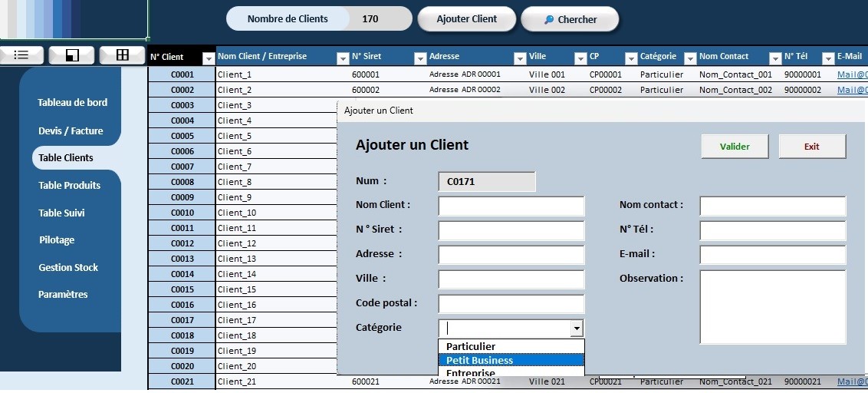Click the bulleted list view icon button
The width and height of the screenshot is (868, 393).
[21, 54]
